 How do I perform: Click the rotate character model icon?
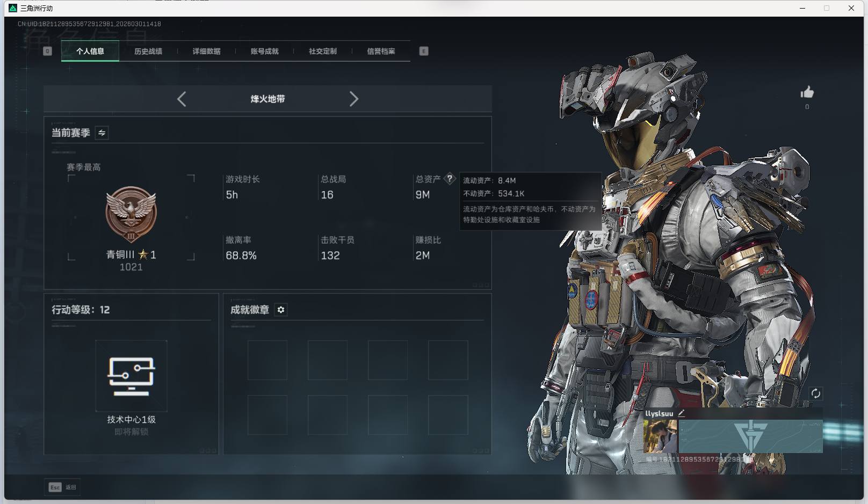click(815, 393)
